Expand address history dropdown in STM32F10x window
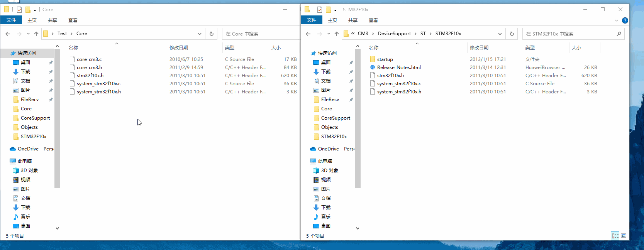Image resolution: width=644 pixels, height=250 pixels. (500, 34)
